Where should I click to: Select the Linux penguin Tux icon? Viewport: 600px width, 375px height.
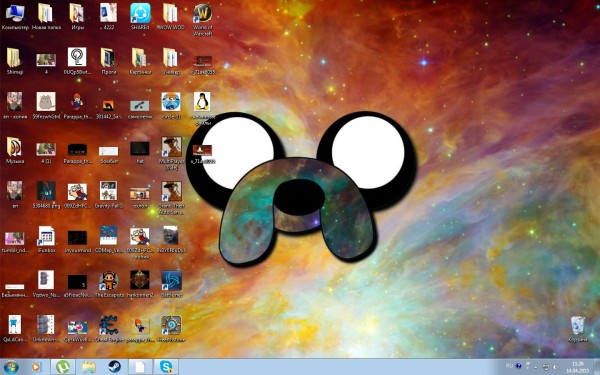(202, 109)
